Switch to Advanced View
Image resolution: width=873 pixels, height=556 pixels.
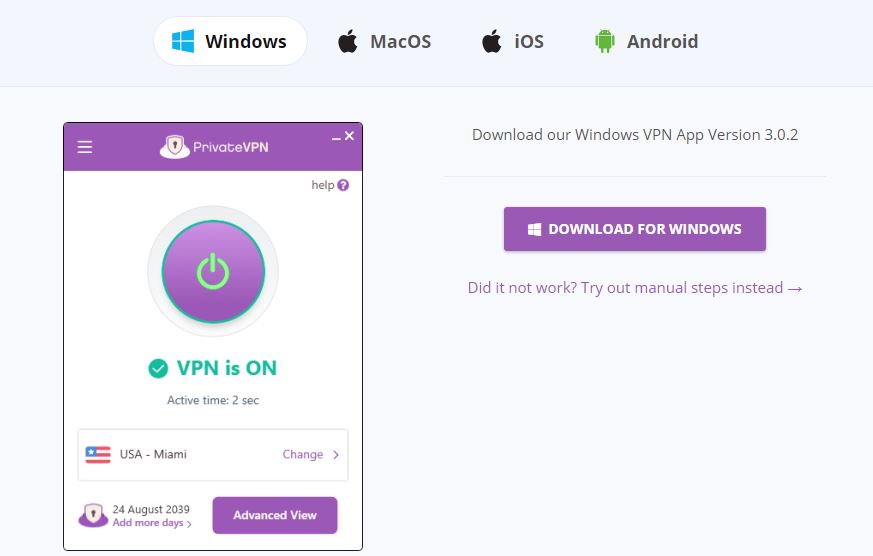pyautogui.click(x=275, y=515)
